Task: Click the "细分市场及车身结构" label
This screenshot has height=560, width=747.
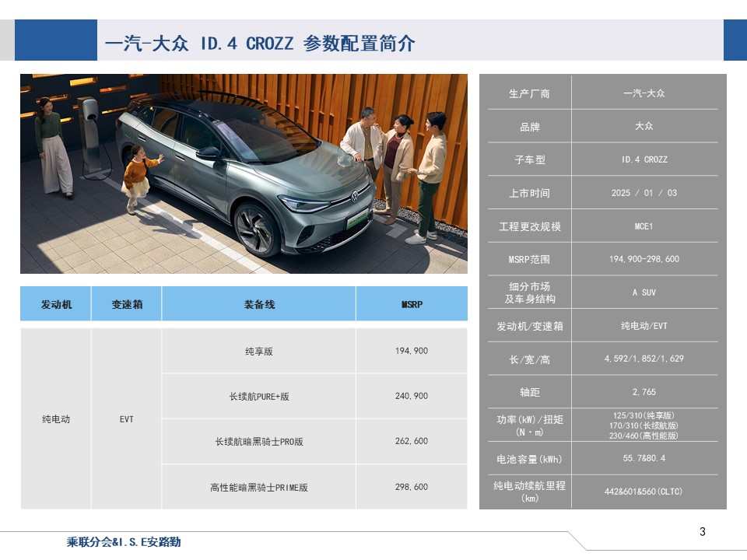Action: coord(529,292)
